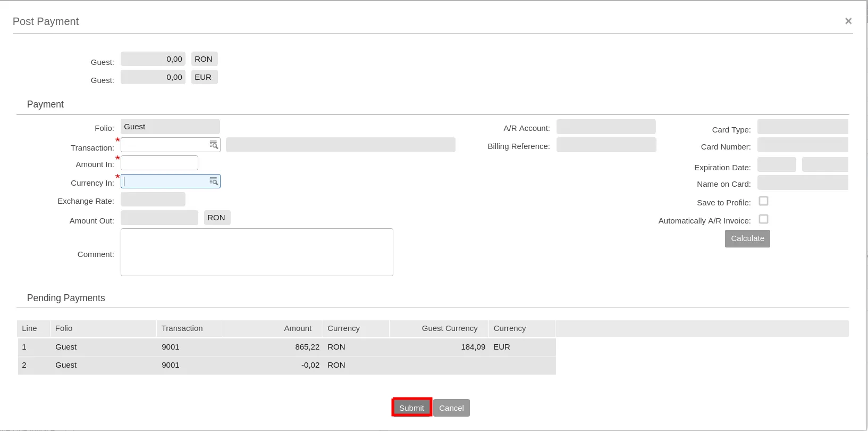
Task: Click the Billing Reference field
Action: point(606,145)
